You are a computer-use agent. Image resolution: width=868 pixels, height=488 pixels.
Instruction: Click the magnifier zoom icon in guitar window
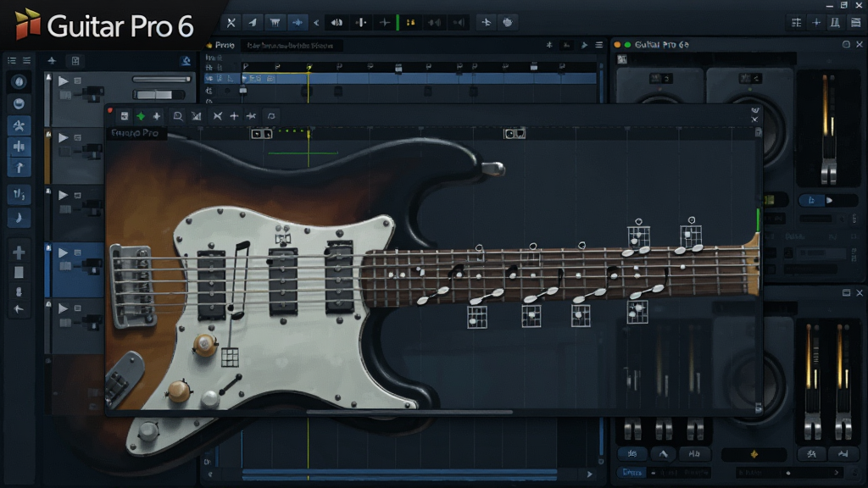178,116
